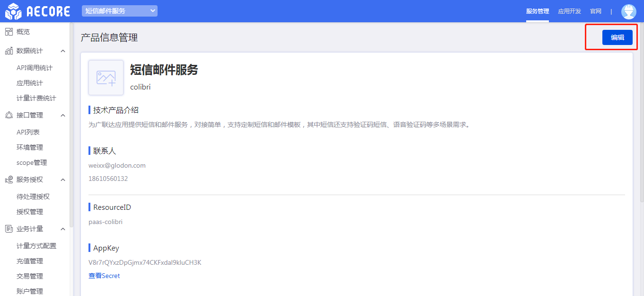Click the 业务计量 sidebar icon

(x=9, y=229)
